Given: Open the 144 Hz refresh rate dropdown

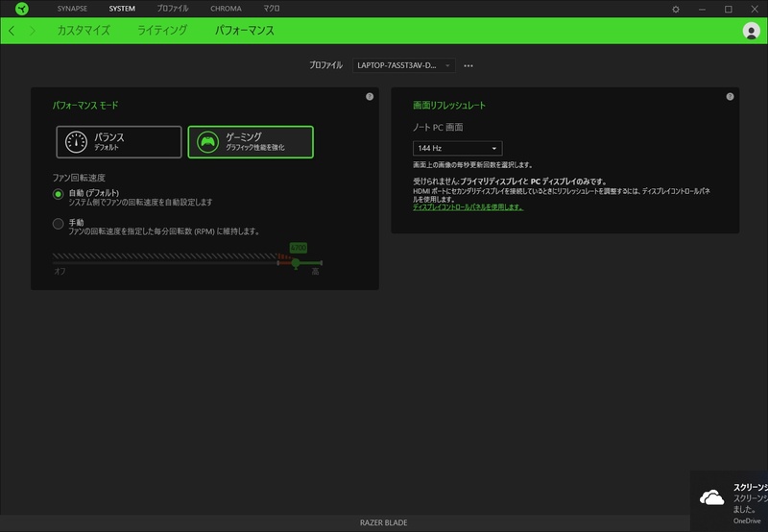Looking at the screenshot, I should point(458,148).
